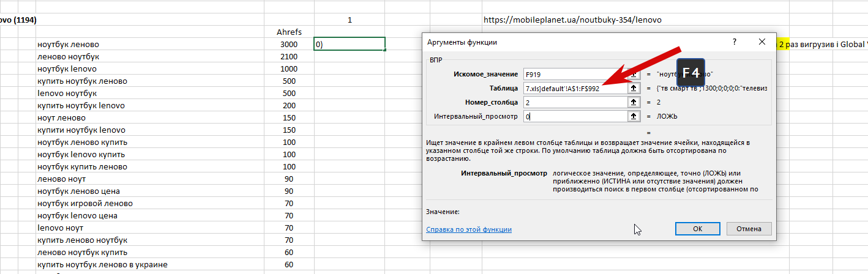
Task: Select cell 'ноутбук леново купить'
Action: tap(150, 142)
